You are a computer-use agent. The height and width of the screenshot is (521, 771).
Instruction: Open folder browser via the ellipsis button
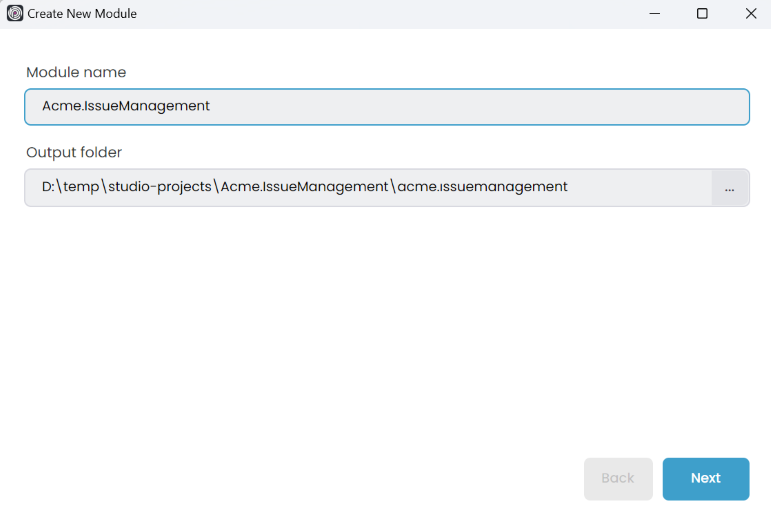pos(730,188)
